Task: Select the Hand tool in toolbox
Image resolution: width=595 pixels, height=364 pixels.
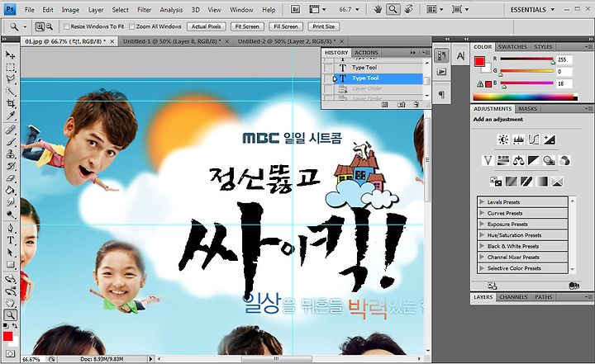Action: coord(10,303)
